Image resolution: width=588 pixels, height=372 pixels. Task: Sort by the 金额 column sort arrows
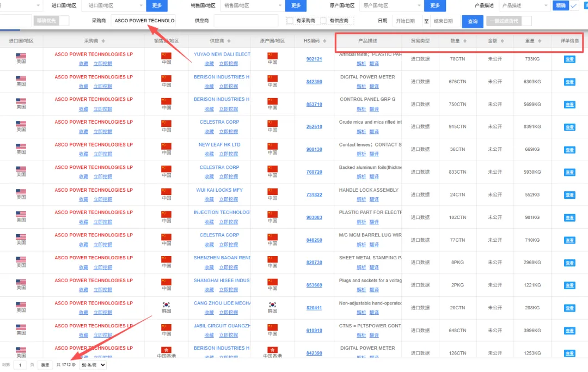point(502,41)
